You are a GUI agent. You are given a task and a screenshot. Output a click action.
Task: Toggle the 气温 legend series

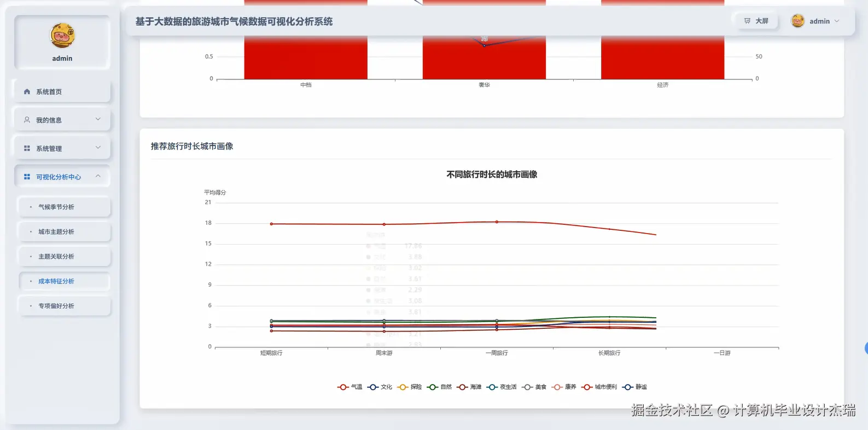click(350, 387)
